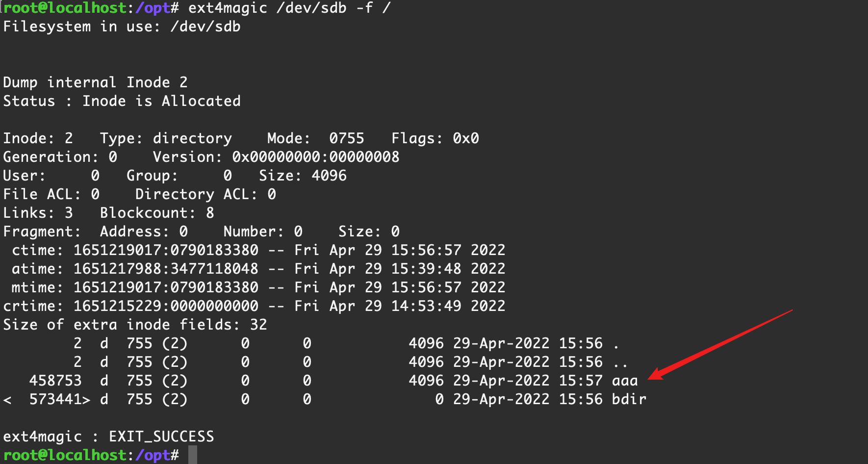This screenshot has height=464, width=868.
Task: Click inode number 458753
Action: [55, 381]
